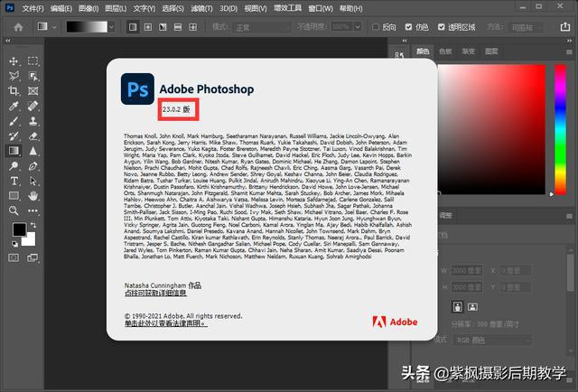Select the Object Selection tool
The height and width of the screenshot is (392, 578).
tap(33, 76)
